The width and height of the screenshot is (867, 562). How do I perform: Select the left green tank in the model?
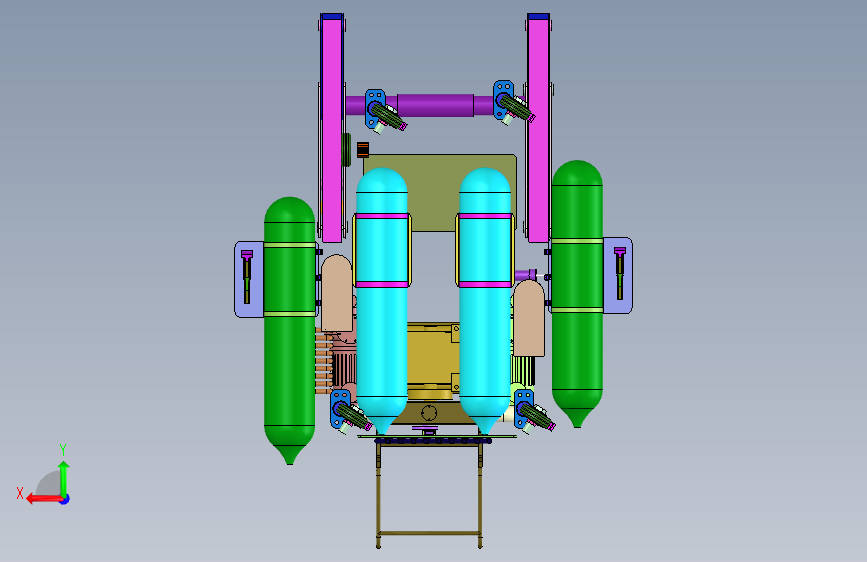[x=289, y=330]
